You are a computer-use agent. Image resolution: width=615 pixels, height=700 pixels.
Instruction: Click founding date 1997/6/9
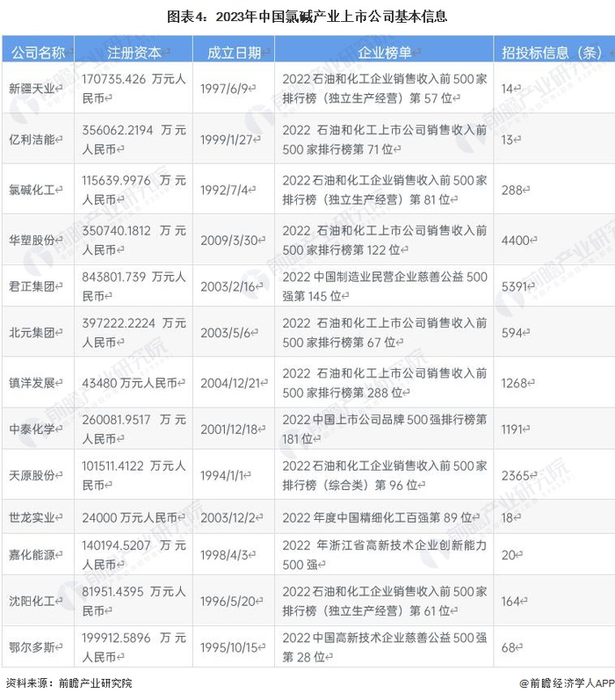(x=224, y=89)
